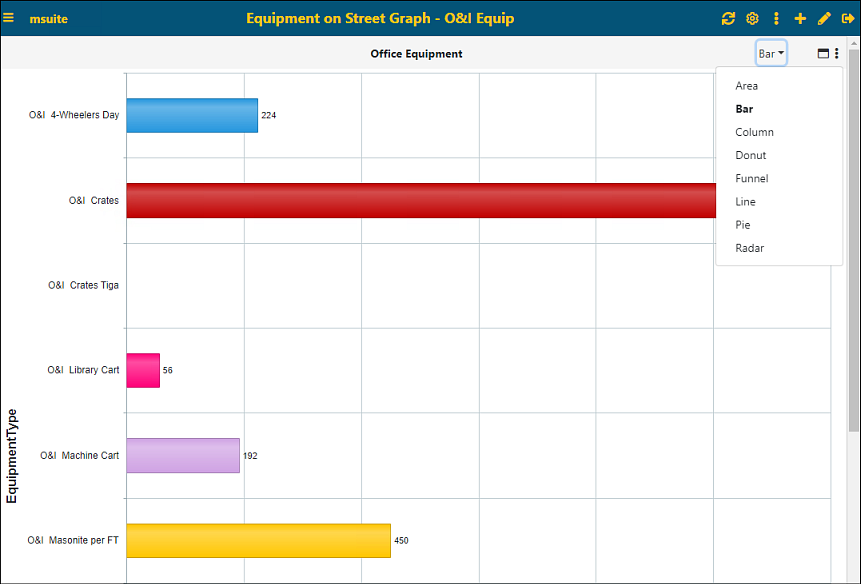Open the settings gear icon
This screenshot has height=584, width=861.
752,18
